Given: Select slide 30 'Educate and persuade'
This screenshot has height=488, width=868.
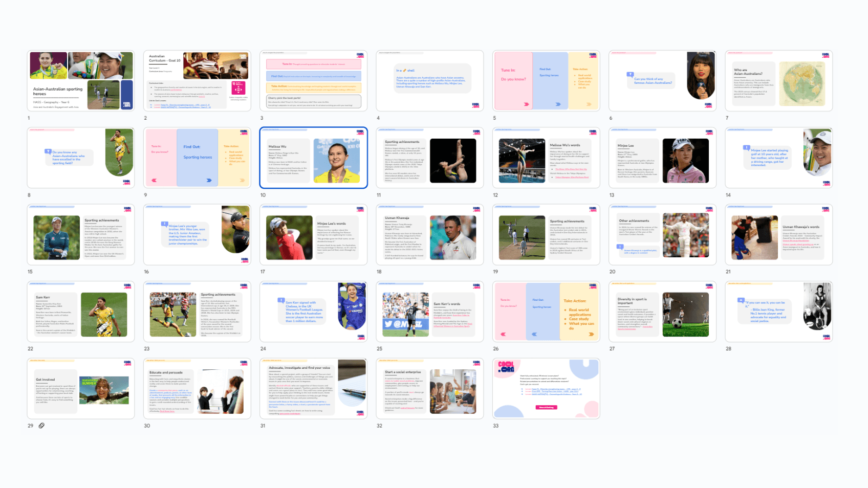Looking at the screenshot, I should (197, 388).
